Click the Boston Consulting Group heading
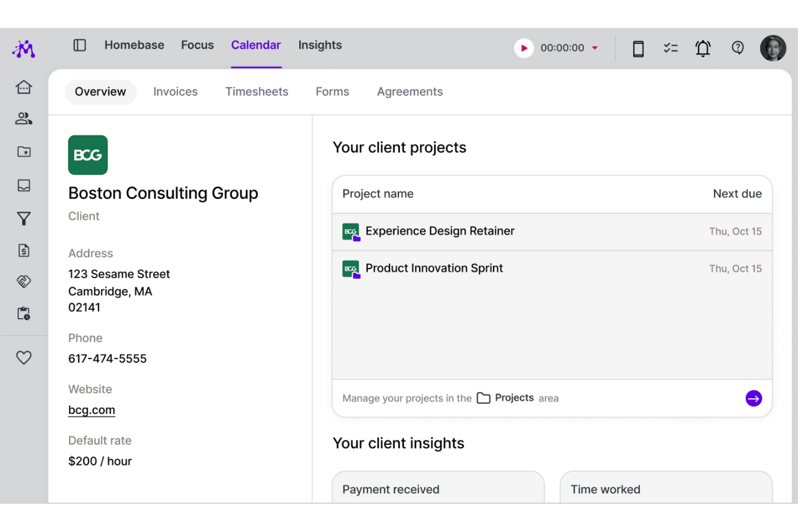The image size is (798, 532). coord(163,193)
